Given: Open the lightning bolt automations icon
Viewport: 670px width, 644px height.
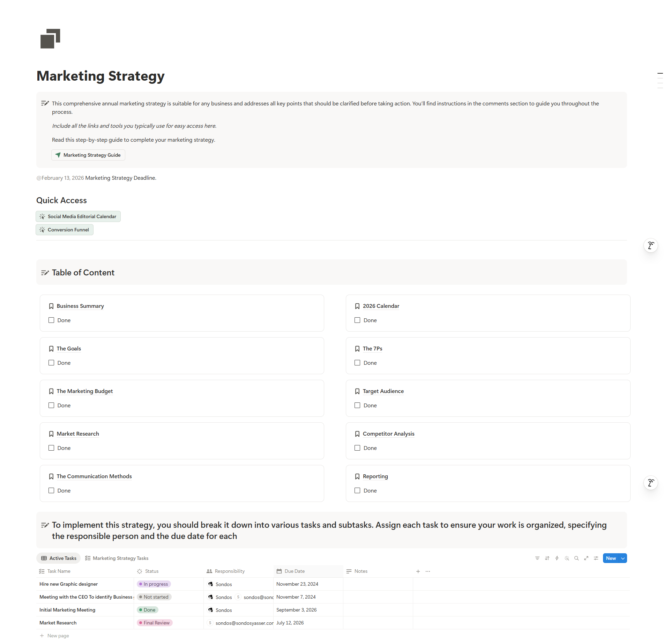Looking at the screenshot, I should [x=557, y=558].
